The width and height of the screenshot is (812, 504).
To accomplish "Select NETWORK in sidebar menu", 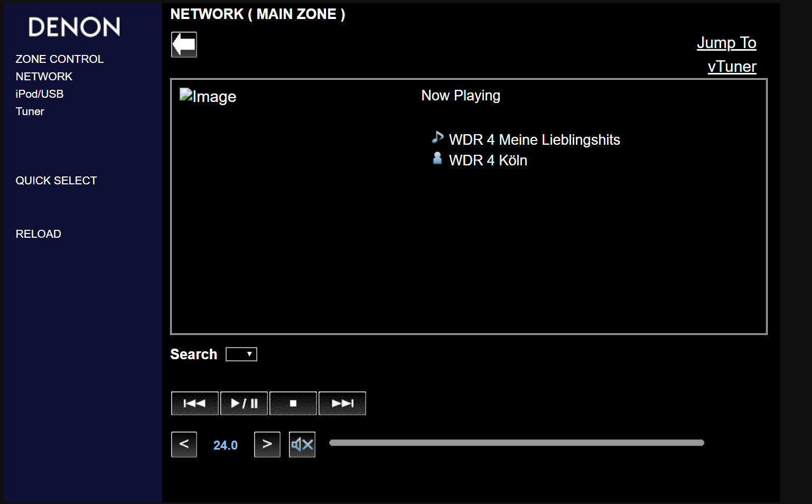I will pos(44,77).
